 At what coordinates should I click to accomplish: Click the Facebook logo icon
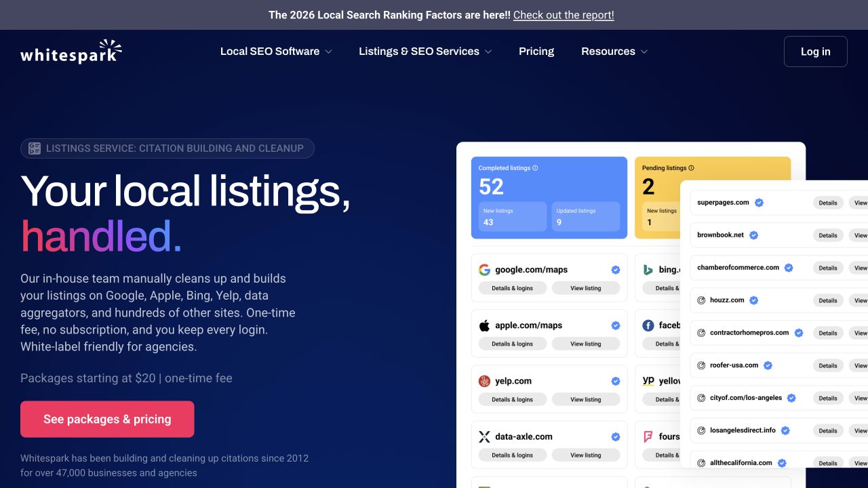point(648,325)
